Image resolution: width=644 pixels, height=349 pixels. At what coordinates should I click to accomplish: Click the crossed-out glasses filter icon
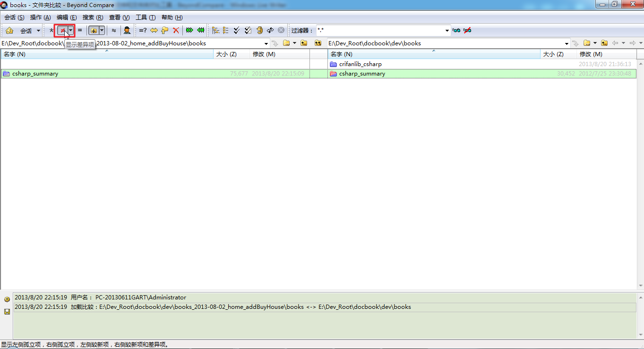(x=467, y=31)
